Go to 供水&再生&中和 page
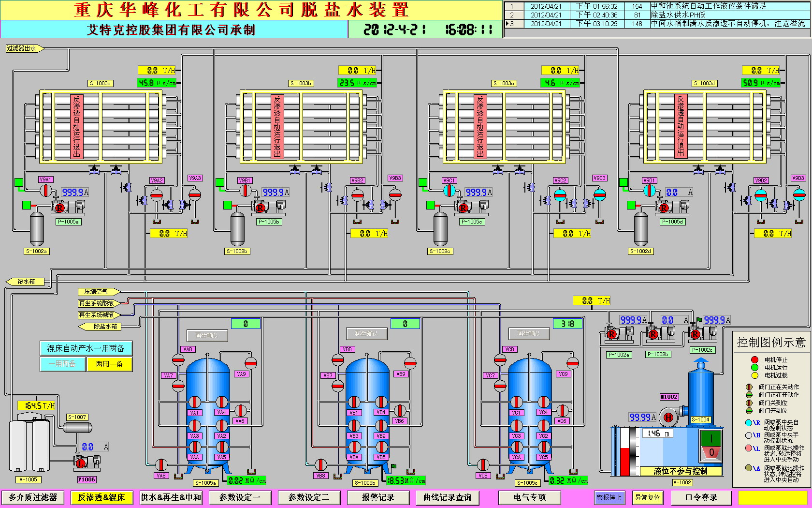The width and height of the screenshot is (812, 508). (x=171, y=497)
